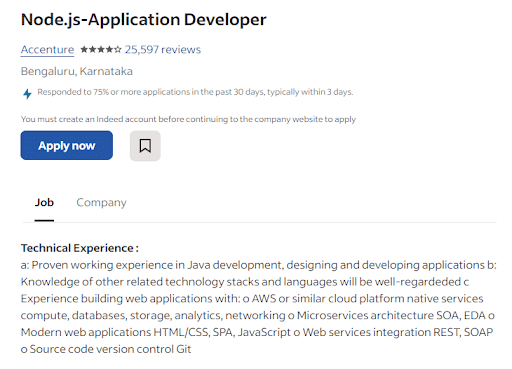
Task: Open the 25,597 reviews link
Action: click(163, 49)
